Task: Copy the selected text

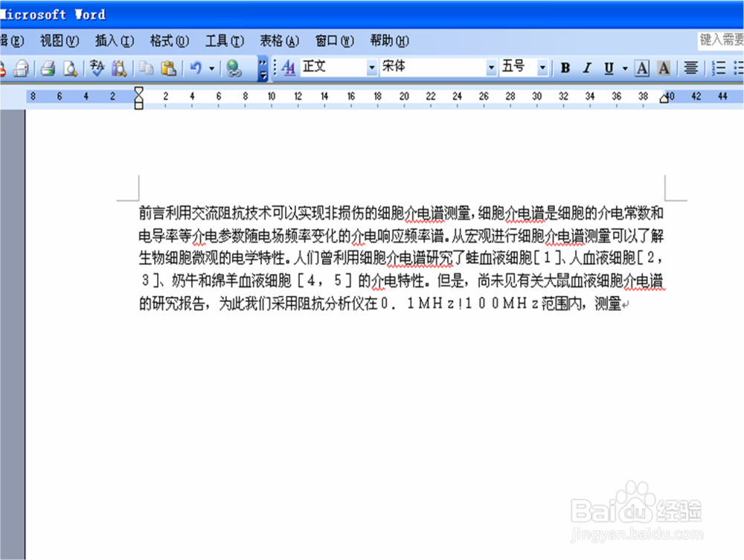Action: (x=146, y=68)
